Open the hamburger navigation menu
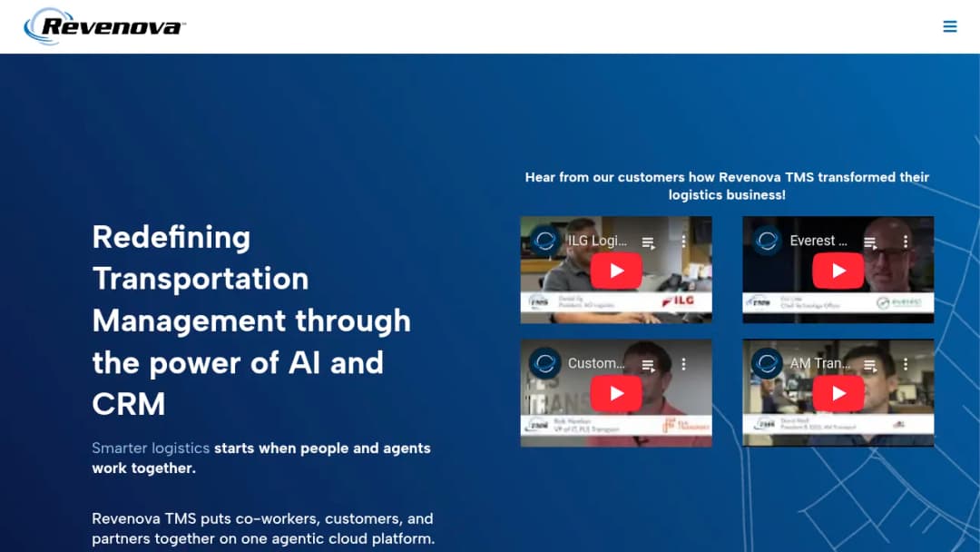The image size is (980, 552). pos(949,26)
